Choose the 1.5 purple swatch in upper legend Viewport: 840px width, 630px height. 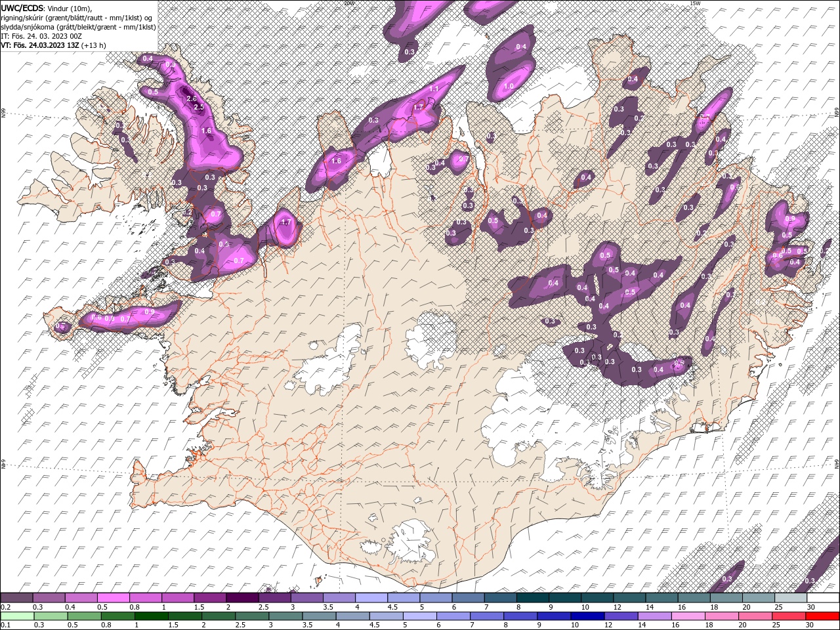pos(209,598)
